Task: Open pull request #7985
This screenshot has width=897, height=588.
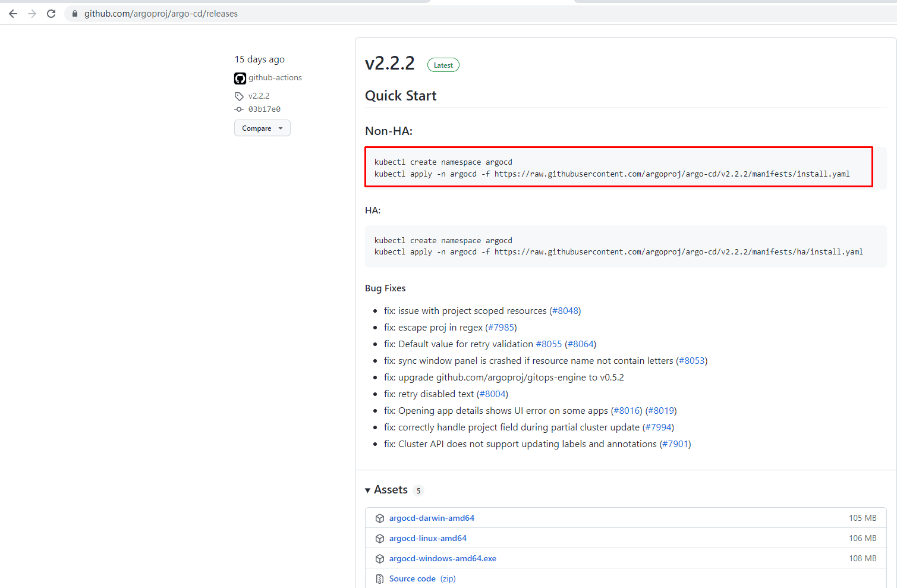Action: point(501,328)
